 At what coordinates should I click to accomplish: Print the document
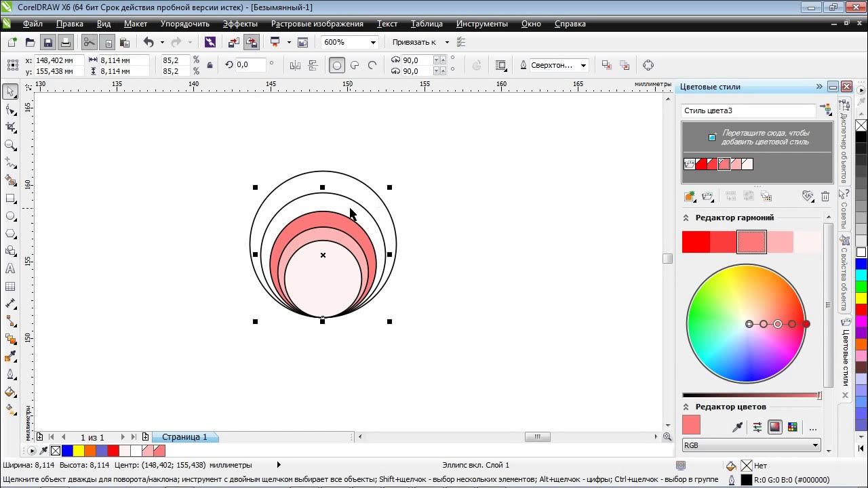(x=65, y=42)
